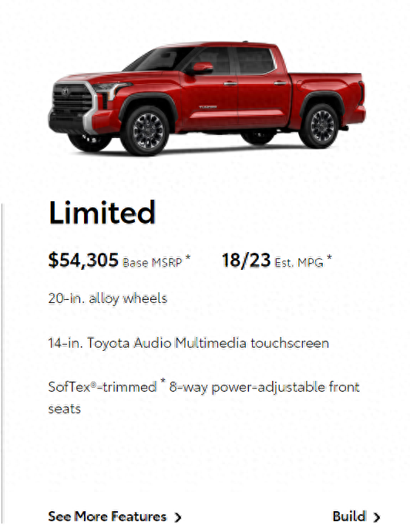Click the truck's rear alloy wheel
Image resolution: width=410 pixels, height=532 pixels.
point(320,126)
